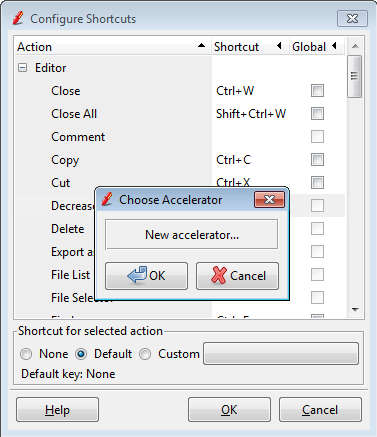The width and height of the screenshot is (377, 437).
Task: Toggle the Global checkbox for Close
Action: [x=317, y=90]
